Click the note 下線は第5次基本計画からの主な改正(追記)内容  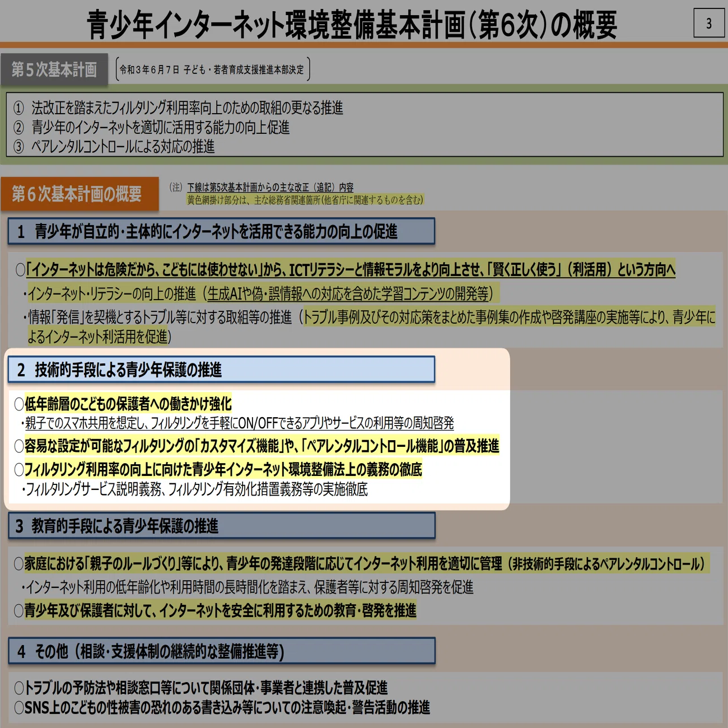click(270, 187)
